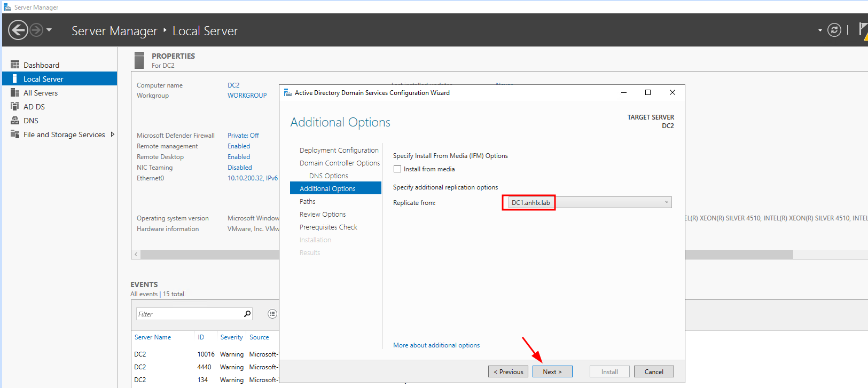Expand File and Storage Services arrow
This screenshot has width=868, height=388.
(x=112, y=134)
